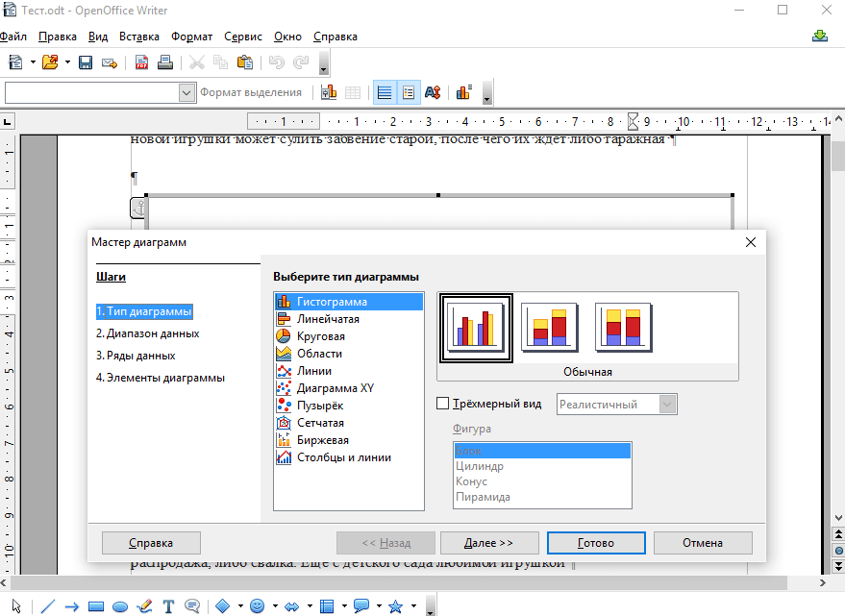
Task: Click the Open file folder icon
Action: click(50, 62)
